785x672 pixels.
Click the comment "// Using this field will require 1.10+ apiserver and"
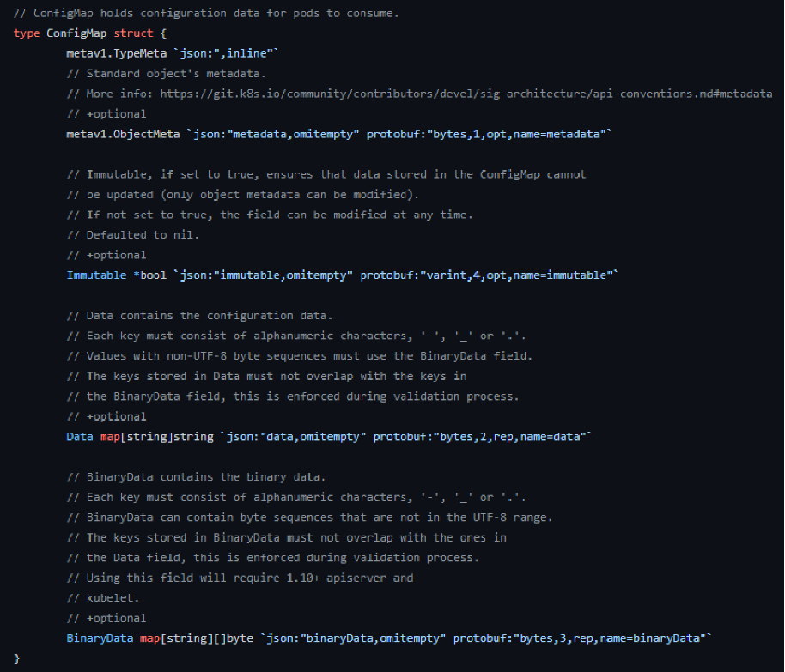240,578
